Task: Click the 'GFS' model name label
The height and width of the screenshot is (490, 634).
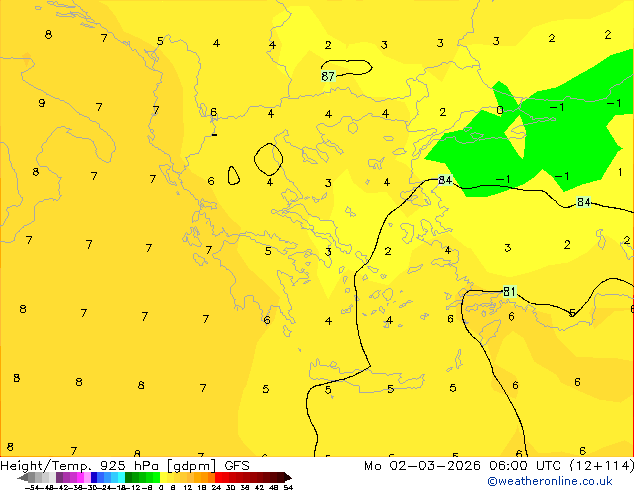Action: [237, 466]
